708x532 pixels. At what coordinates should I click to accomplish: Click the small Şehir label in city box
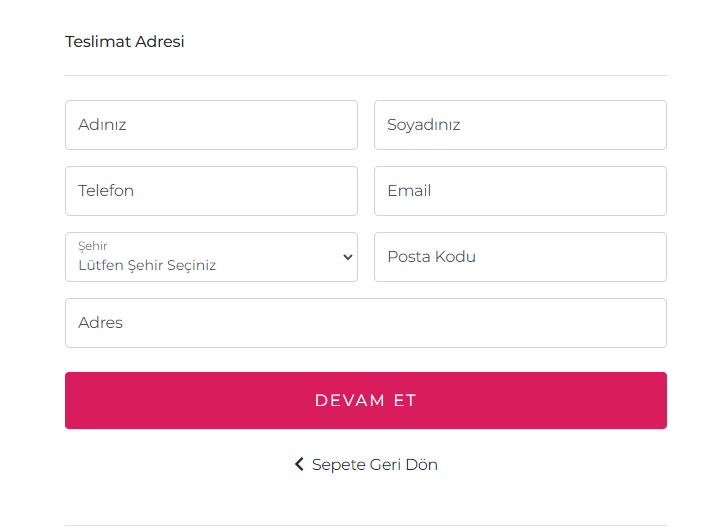pyautogui.click(x=93, y=246)
